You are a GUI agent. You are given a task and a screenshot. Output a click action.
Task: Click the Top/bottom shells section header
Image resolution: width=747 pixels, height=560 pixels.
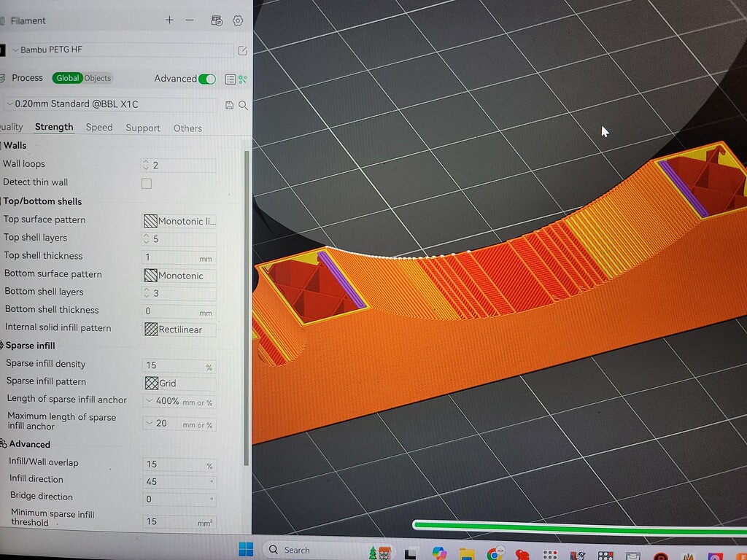(42, 201)
